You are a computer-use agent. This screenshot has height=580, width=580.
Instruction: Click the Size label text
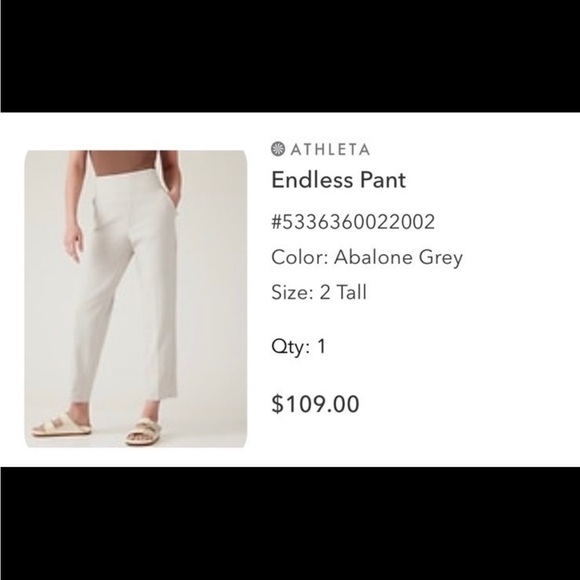[292, 292]
